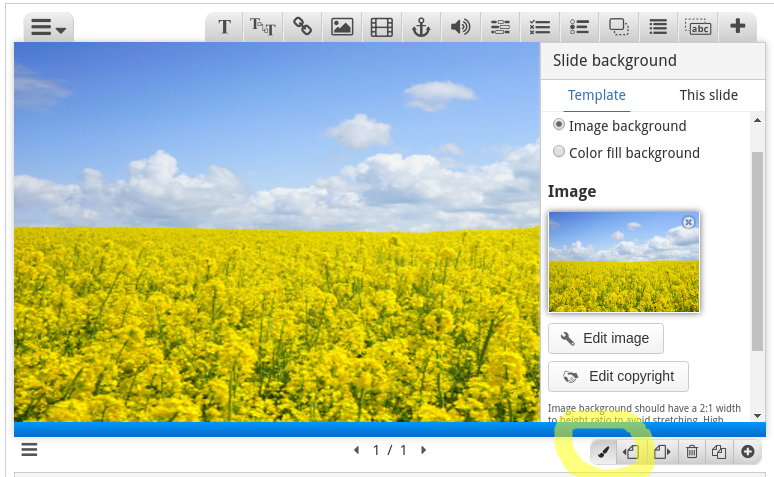
Task: Click the Image section heading
Action: (572, 191)
